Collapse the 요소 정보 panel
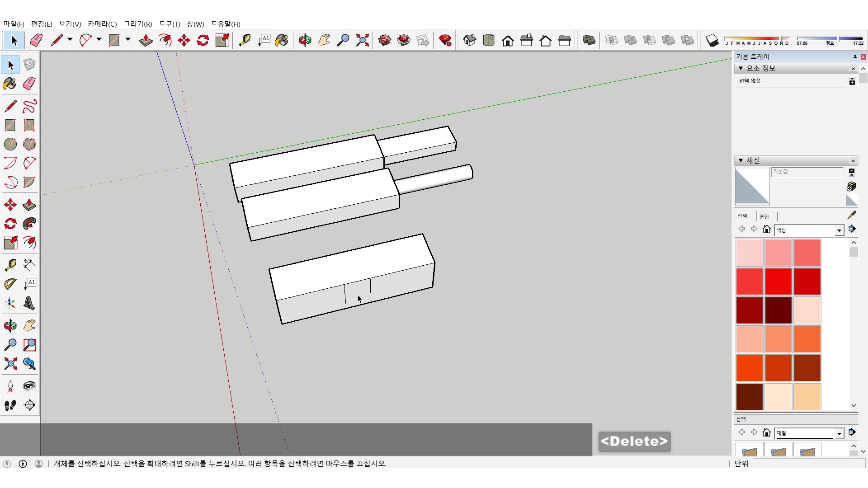The height and width of the screenshot is (488, 868). [x=741, y=68]
